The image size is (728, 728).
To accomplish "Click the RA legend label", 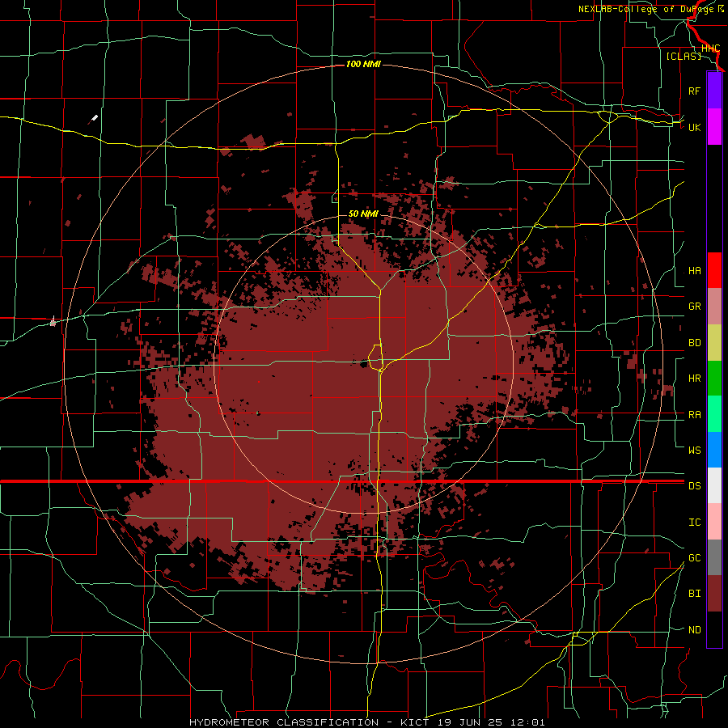I will (694, 415).
